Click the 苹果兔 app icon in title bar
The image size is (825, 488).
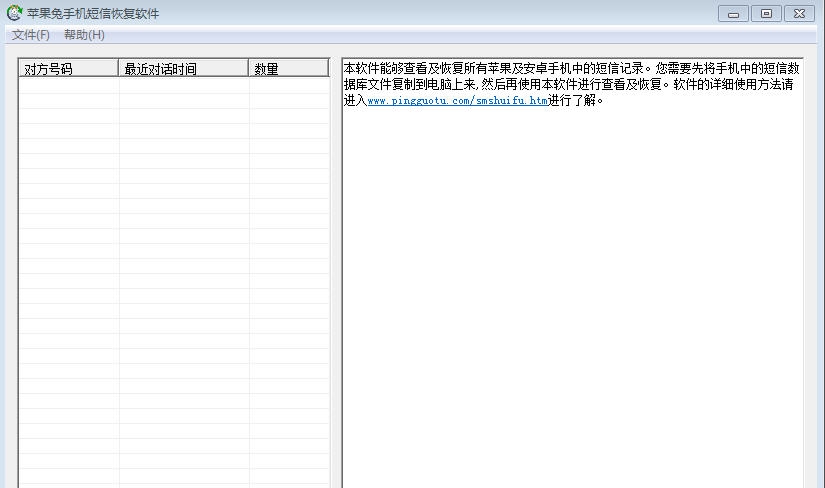click(14, 13)
